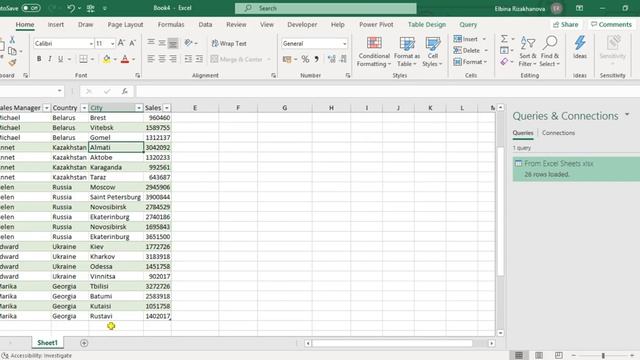The width and height of the screenshot is (640, 360).
Task: Open the Power Pivot ribbon tab
Action: pyautogui.click(x=376, y=24)
